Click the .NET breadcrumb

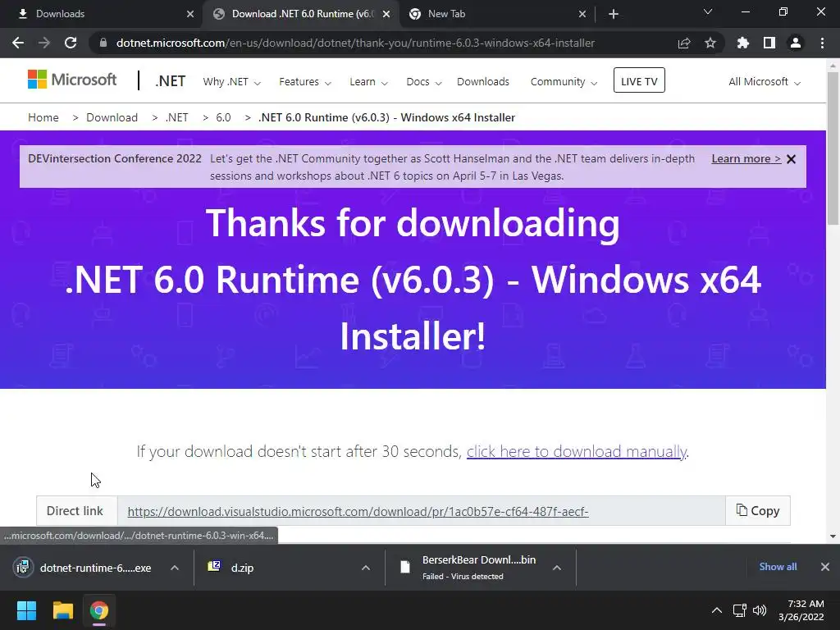[177, 117]
